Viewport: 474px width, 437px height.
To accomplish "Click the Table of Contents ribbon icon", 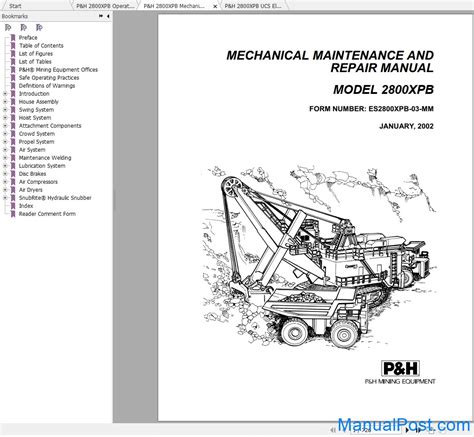I will 13,46.
